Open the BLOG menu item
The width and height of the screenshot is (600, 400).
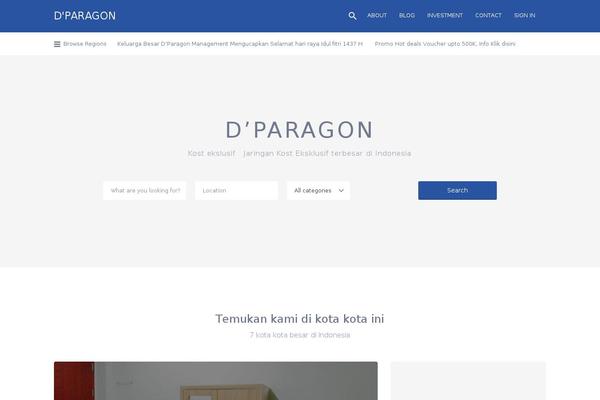(x=407, y=15)
